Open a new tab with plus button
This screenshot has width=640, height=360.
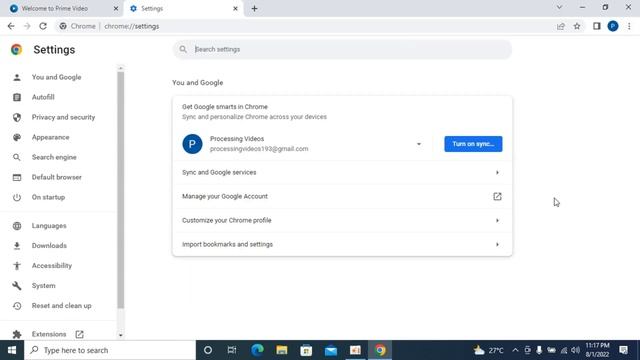[x=254, y=8]
